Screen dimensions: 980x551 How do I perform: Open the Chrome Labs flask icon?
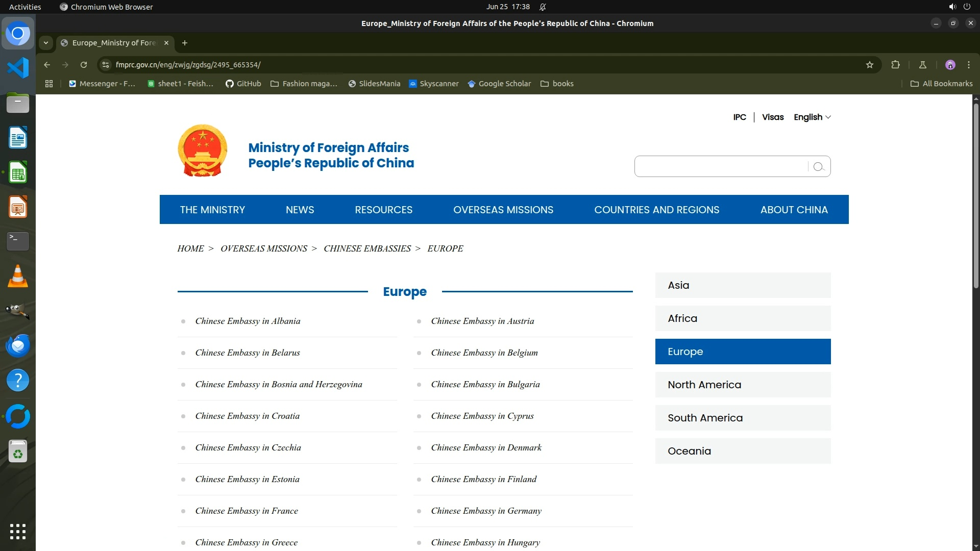922,65
